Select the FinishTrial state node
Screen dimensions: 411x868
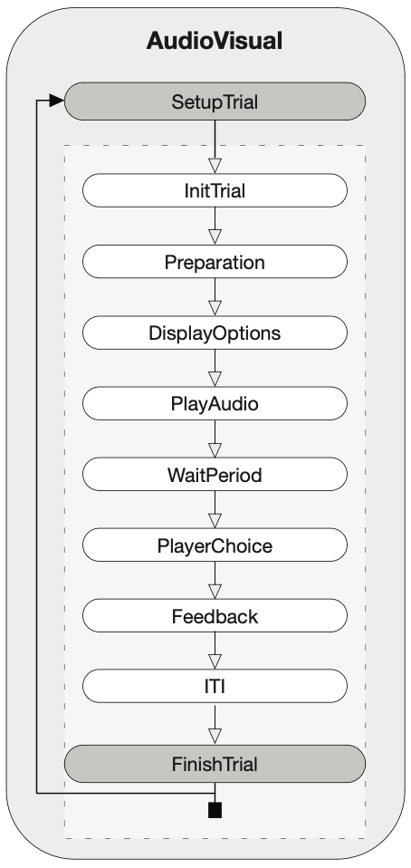(x=215, y=764)
